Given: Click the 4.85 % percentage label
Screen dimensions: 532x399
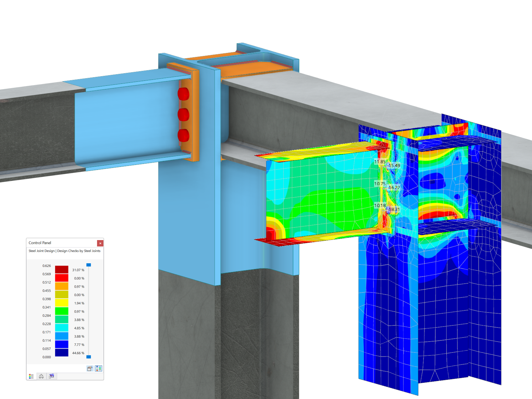Looking at the screenshot, I should (x=79, y=328).
